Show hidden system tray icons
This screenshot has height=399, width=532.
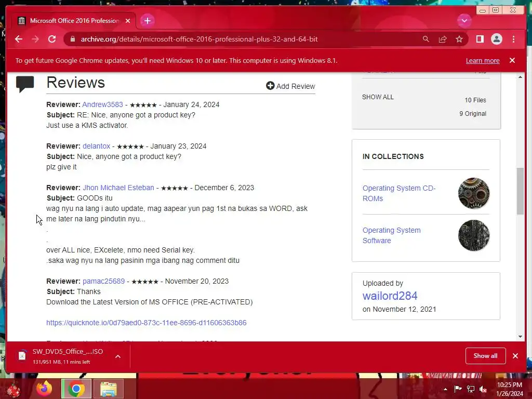point(445,389)
